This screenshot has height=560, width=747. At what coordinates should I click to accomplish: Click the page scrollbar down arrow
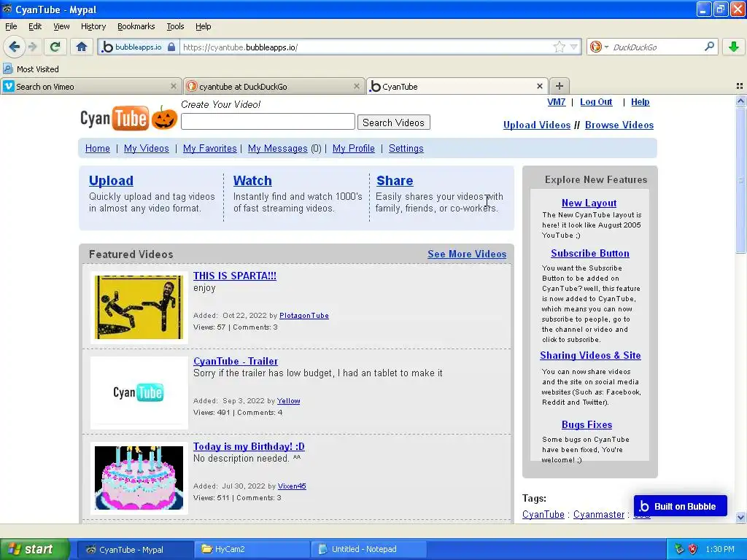pos(740,517)
